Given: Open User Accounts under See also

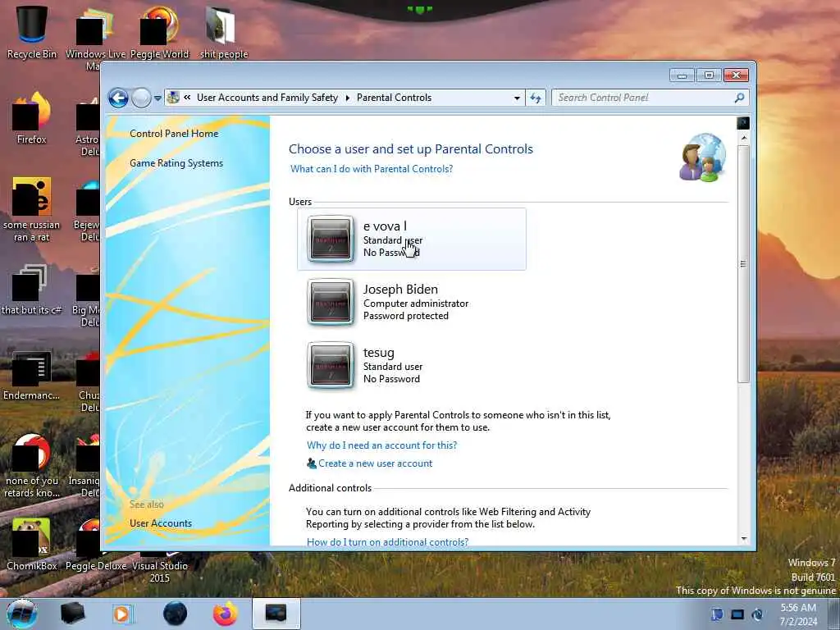Looking at the screenshot, I should coord(161,523).
